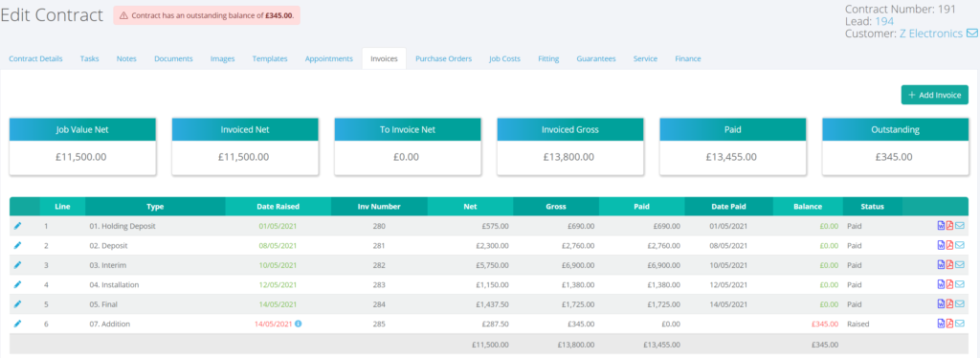Screen dimensions: 980x358
Task: View the Job Costs tab
Action: pyautogui.click(x=504, y=58)
